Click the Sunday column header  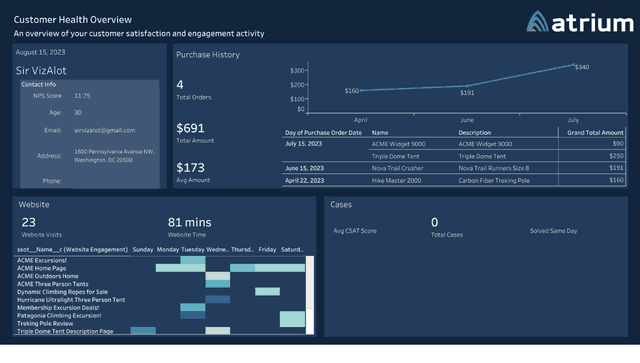coord(143,249)
